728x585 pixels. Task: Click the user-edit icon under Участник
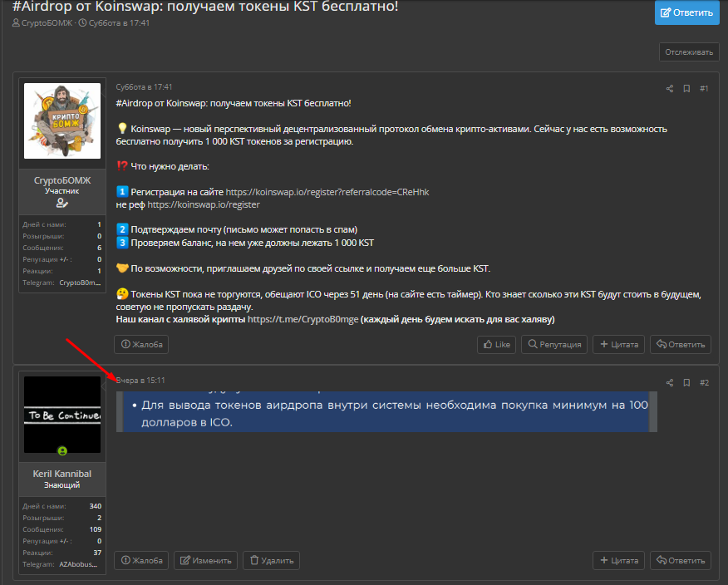point(62,203)
